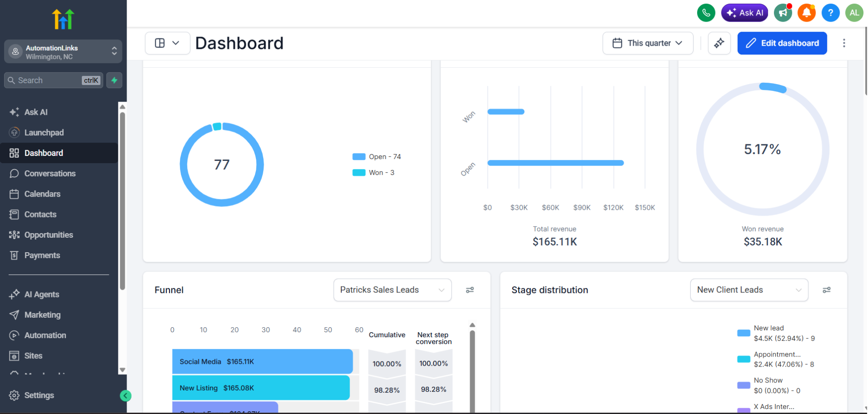Image resolution: width=868 pixels, height=414 pixels.
Task: Toggle the Won - 3 legend swatch
Action: [359, 172]
